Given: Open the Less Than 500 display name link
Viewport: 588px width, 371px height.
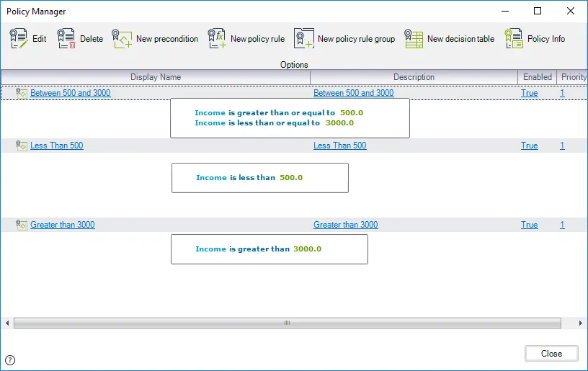Looking at the screenshot, I should 57,146.
